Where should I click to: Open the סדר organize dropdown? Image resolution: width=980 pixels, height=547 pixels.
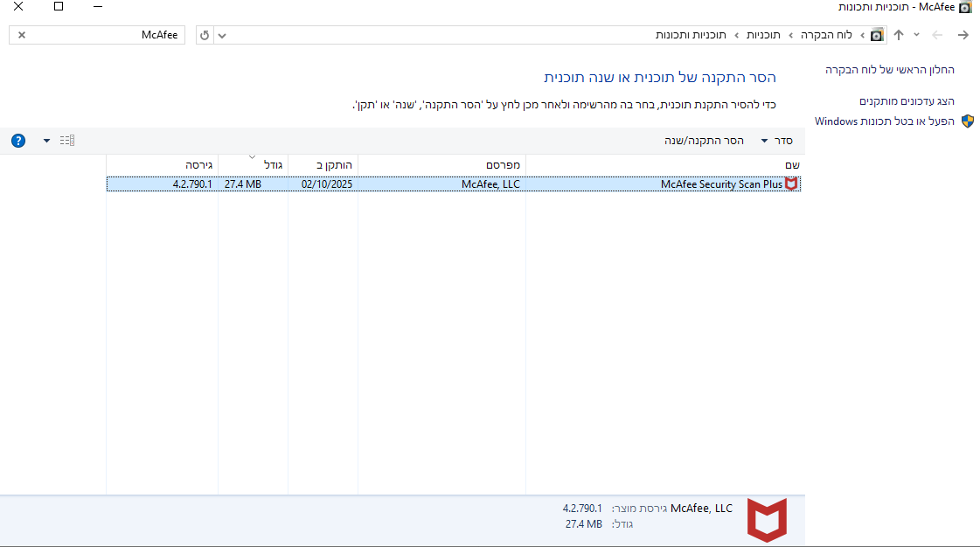coord(776,141)
